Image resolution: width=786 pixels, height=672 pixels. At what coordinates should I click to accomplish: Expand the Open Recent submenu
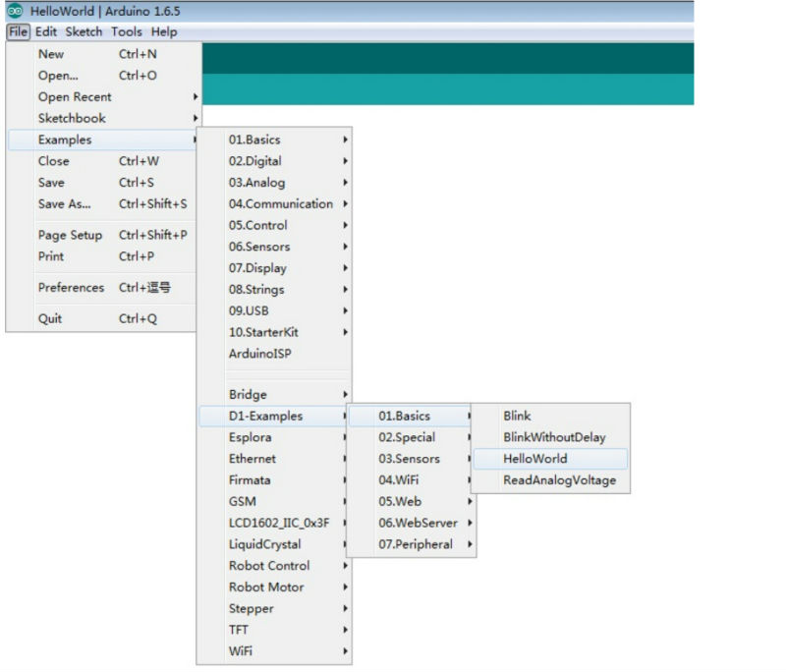pyautogui.click(x=75, y=97)
